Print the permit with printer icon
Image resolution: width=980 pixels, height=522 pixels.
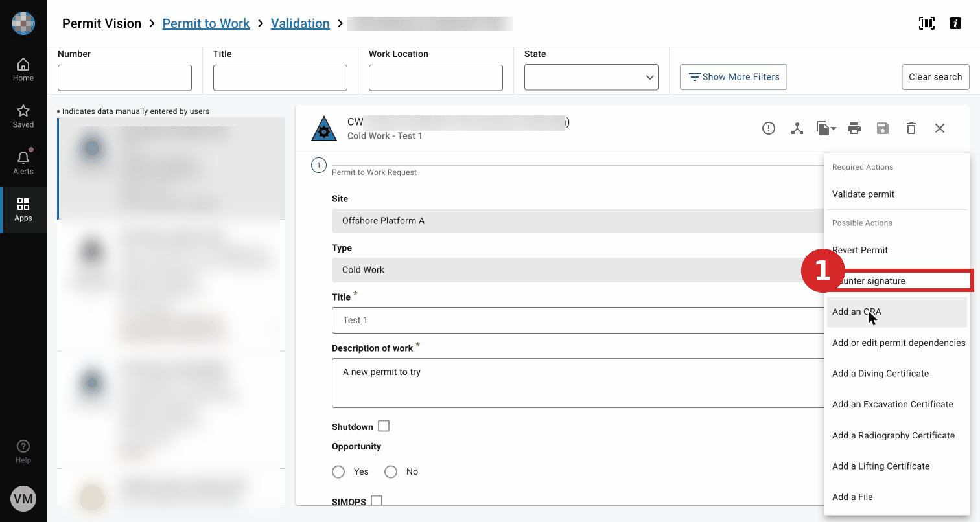(x=854, y=128)
